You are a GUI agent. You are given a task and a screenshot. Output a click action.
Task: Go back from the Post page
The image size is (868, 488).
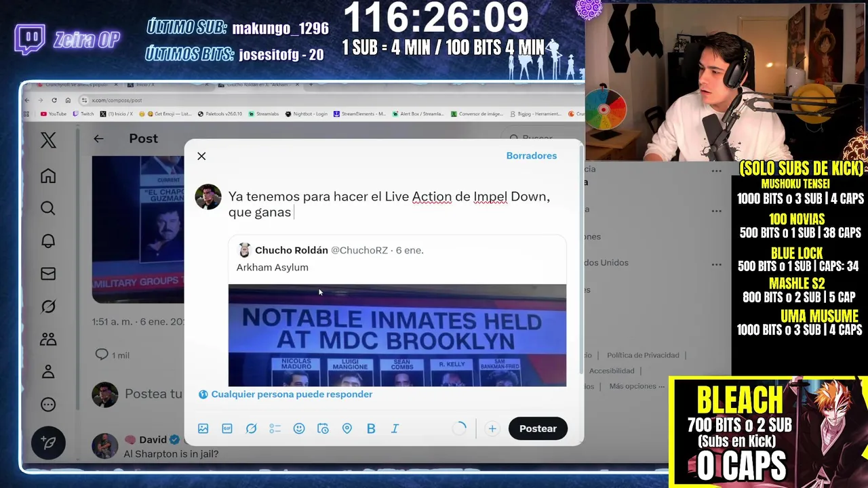[x=98, y=138]
